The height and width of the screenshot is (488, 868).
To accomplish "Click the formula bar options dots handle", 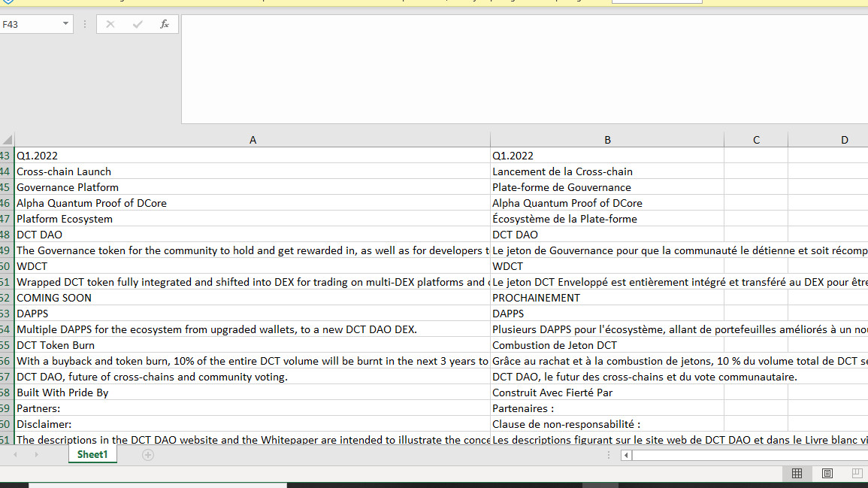I will point(85,24).
